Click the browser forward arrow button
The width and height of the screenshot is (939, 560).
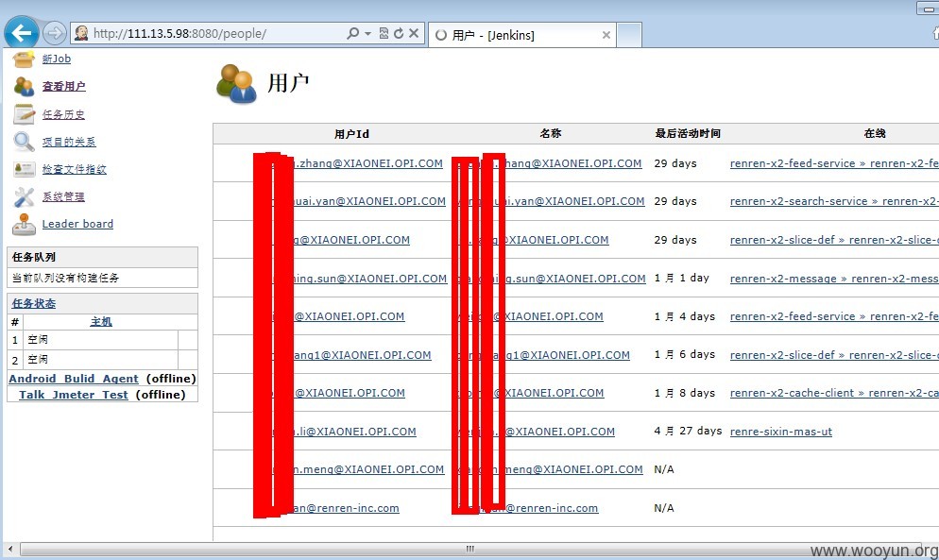click(55, 33)
